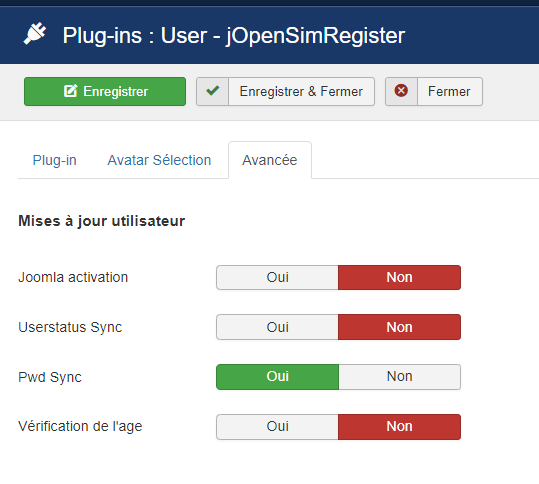The image size is (539, 484).
Task: Click the green checkmark icon
Action: click(x=212, y=91)
